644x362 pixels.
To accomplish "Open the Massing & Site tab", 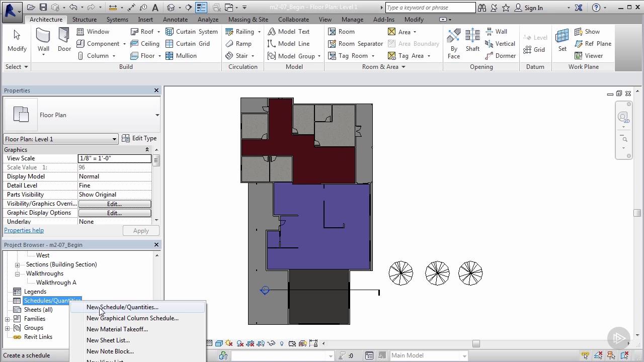I will pos(248,20).
